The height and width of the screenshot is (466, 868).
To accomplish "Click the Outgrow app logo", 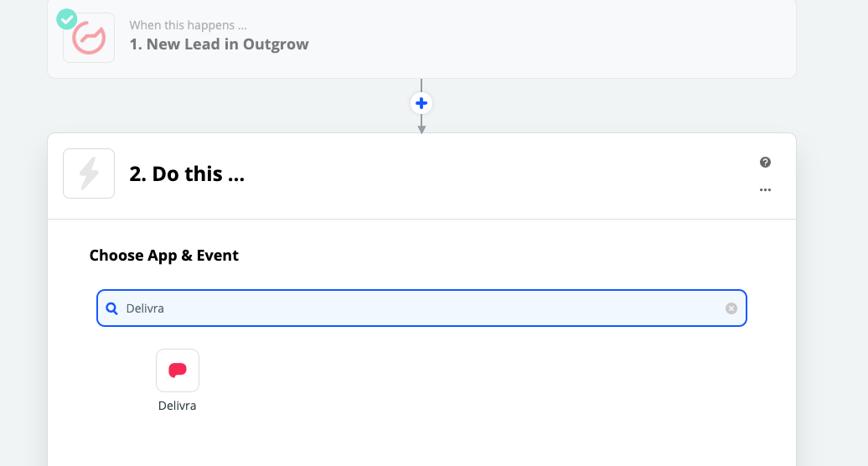I will [x=89, y=38].
